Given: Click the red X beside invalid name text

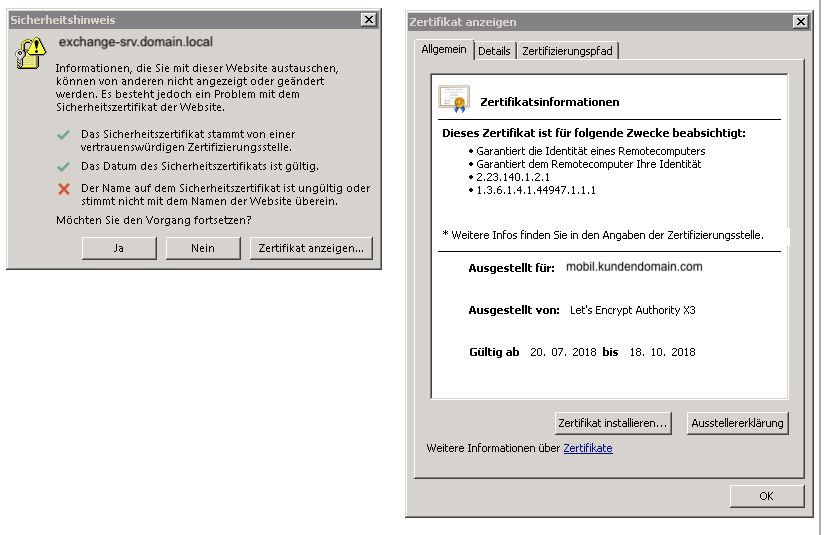Looking at the screenshot, I should 64,189.
